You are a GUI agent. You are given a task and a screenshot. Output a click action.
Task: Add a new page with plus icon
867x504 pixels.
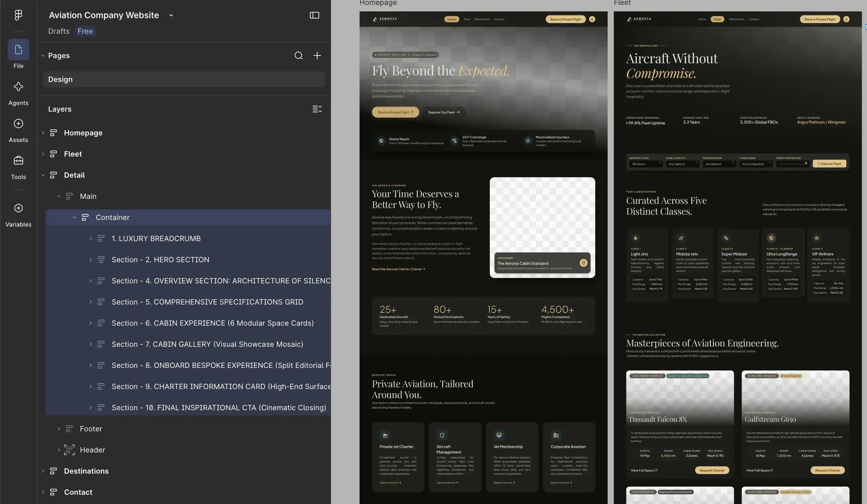coord(317,56)
